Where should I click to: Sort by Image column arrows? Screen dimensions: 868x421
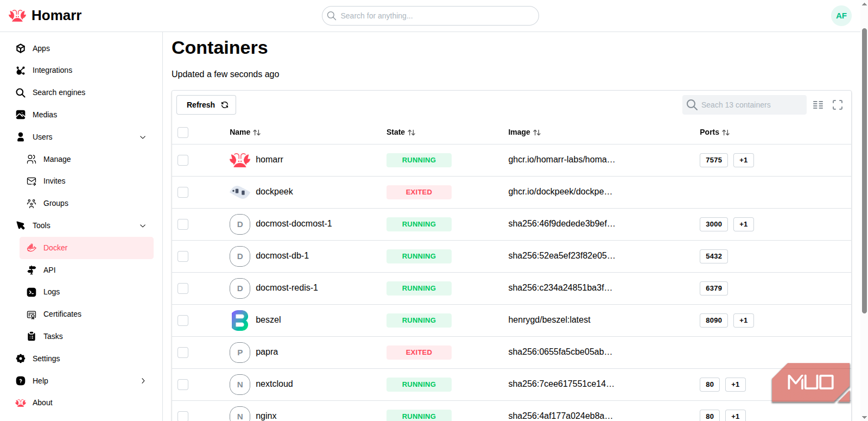coord(537,133)
